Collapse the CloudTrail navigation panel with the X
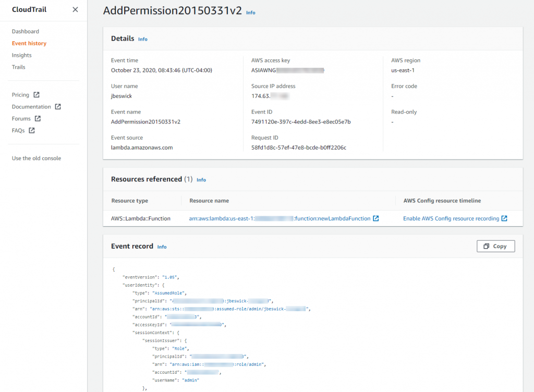Screen dimensions: 534x392 pos(75,9)
